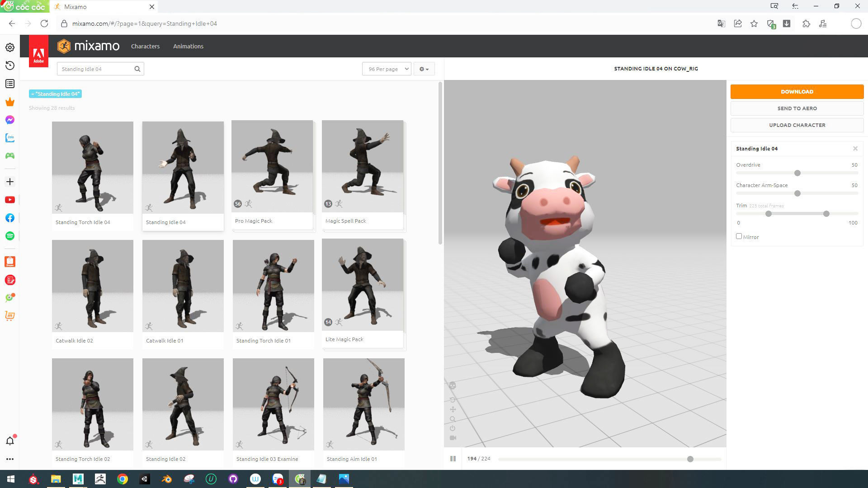Toggle skeleton view skull icon in viewer
Image resolution: width=868 pixels, height=488 pixels.
(x=453, y=385)
